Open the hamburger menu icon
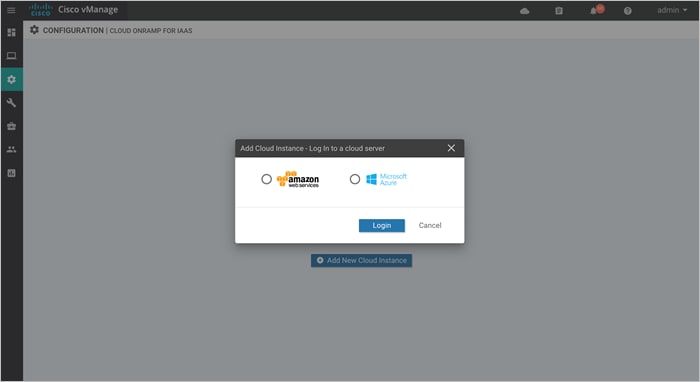700x382 pixels. tap(11, 10)
